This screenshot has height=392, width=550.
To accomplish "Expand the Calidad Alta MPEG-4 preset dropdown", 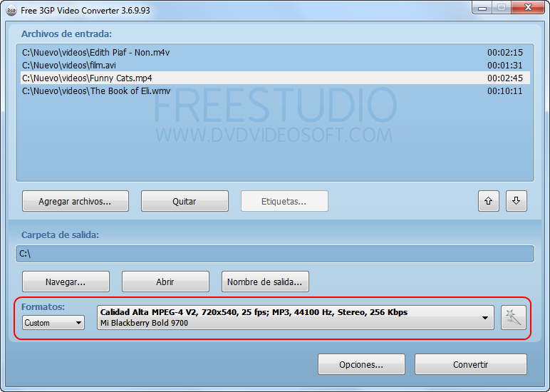I will (296, 318).
